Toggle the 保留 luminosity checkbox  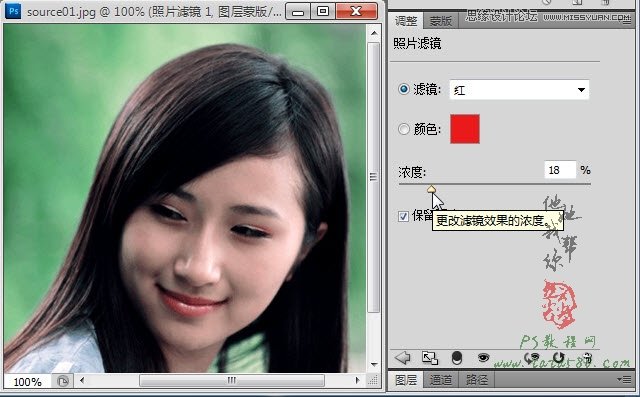coord(403,216)
